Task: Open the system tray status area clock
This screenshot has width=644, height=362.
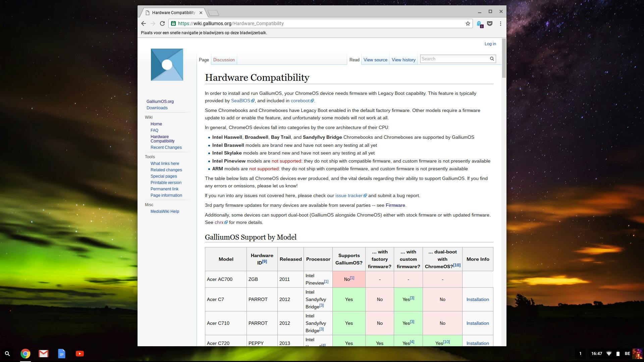Action: pos(596,354)
